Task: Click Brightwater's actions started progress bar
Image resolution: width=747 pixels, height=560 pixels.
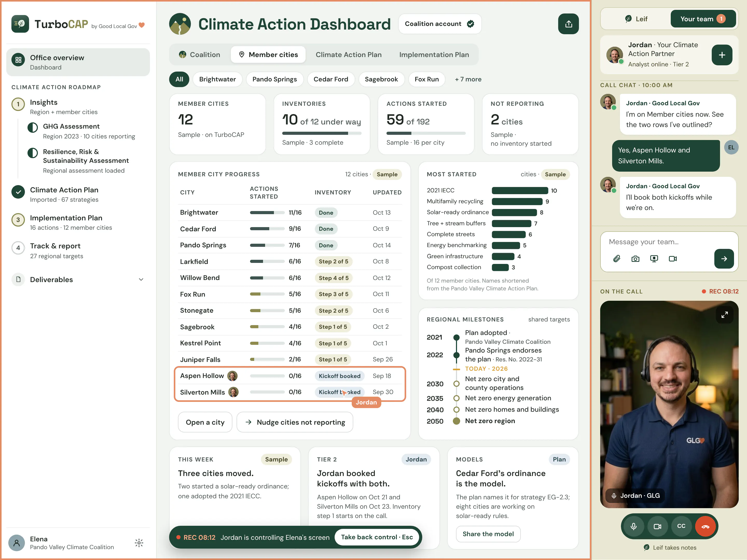Action: tap(267, 213)
